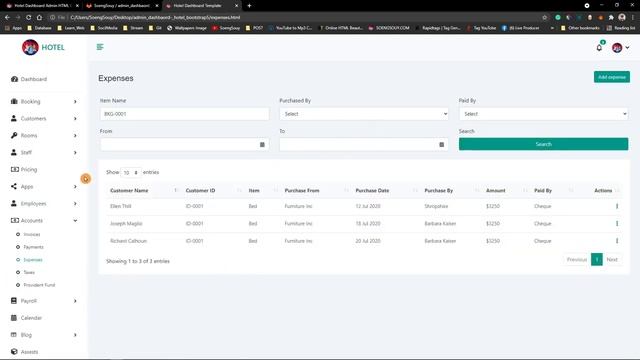Expand the Staff submenu chevron
Viewport: 640px width, 360px height.
[x=75, y=153]
